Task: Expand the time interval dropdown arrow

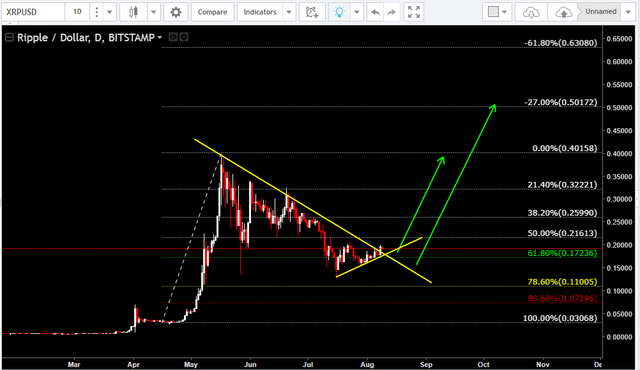Action: point(109,12)
